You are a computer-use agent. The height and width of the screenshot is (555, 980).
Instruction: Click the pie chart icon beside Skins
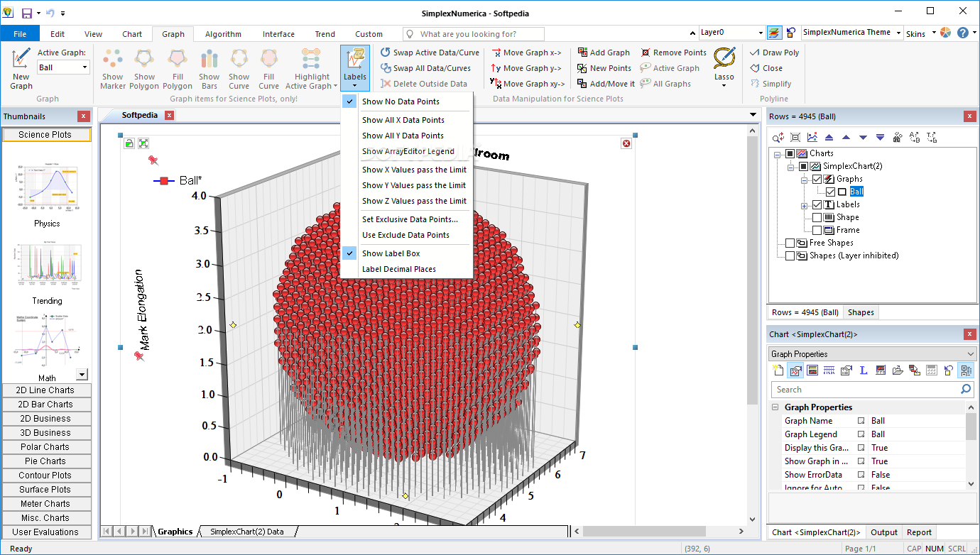pyautogui.click(x=945, y=33)
